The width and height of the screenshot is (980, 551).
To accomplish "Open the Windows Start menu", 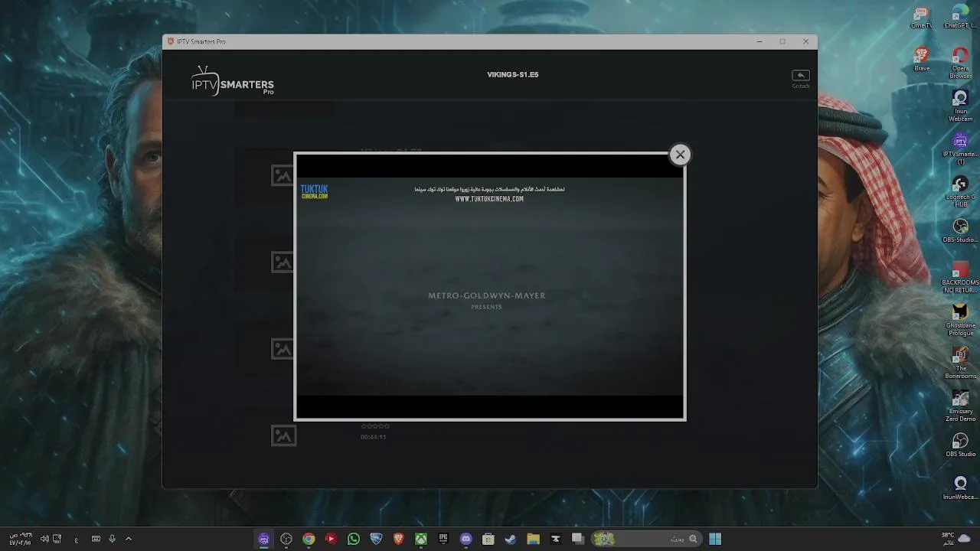I will click(x=715, y=539).
